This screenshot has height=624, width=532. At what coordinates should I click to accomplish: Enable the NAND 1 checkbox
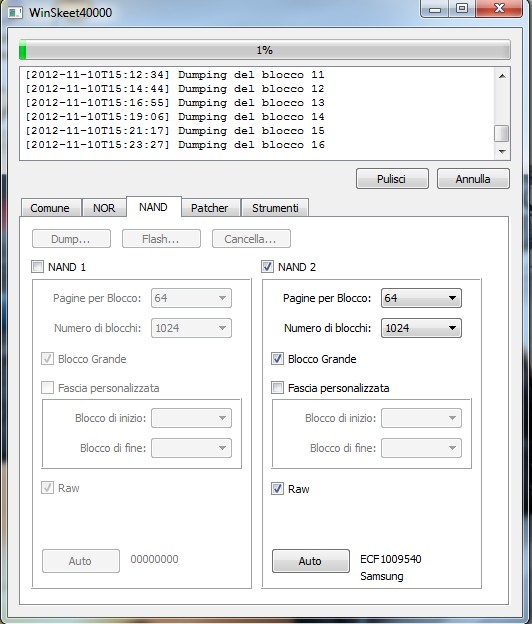click(37, 267)
